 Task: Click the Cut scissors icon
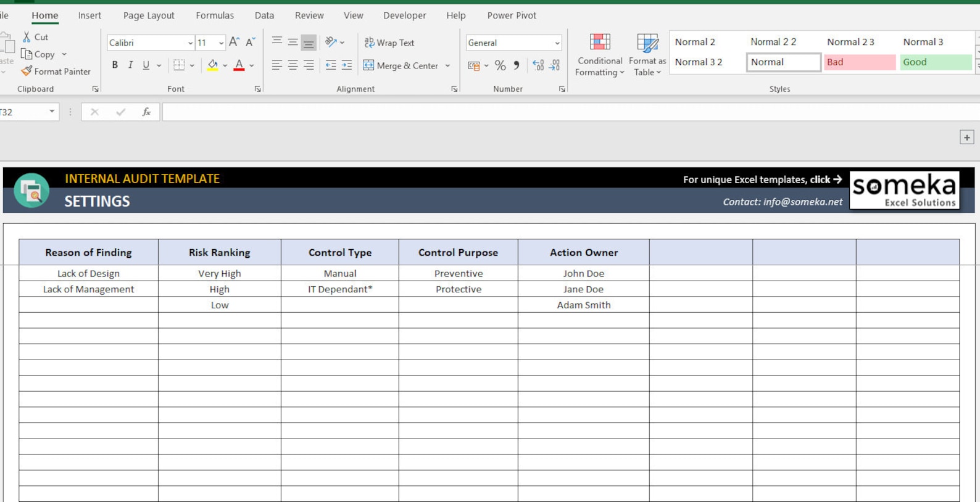point(27,37)
